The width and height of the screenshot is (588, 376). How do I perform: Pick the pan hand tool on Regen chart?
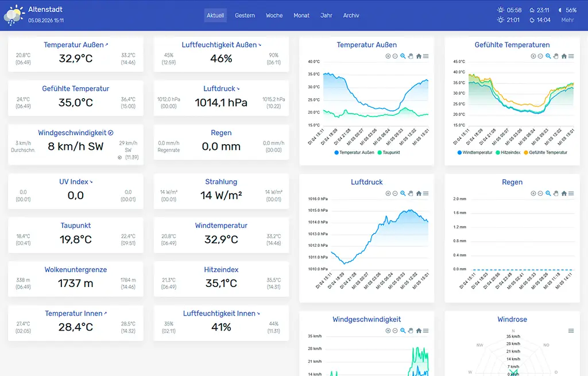[x=556, y=193]
